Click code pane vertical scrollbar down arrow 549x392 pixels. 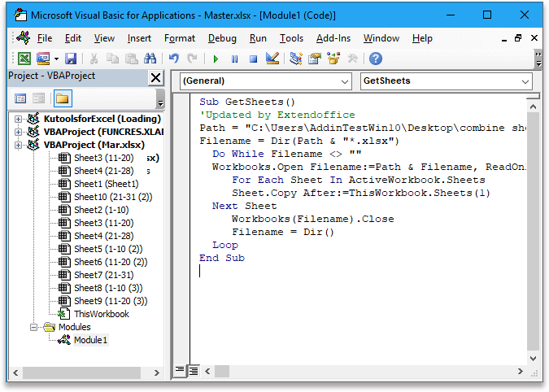click(x=533, y=359)
